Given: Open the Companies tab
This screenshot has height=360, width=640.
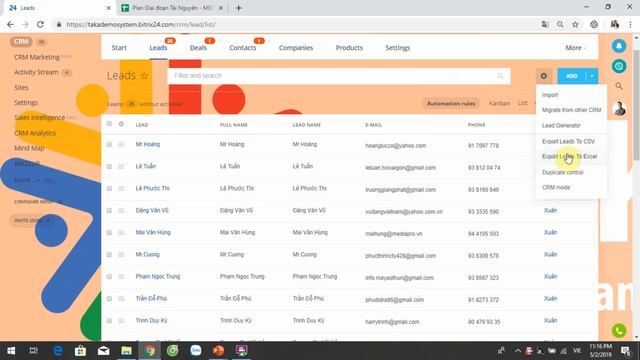Looking at the screenshot, I should pyautogui.click(x=296, y=48).
